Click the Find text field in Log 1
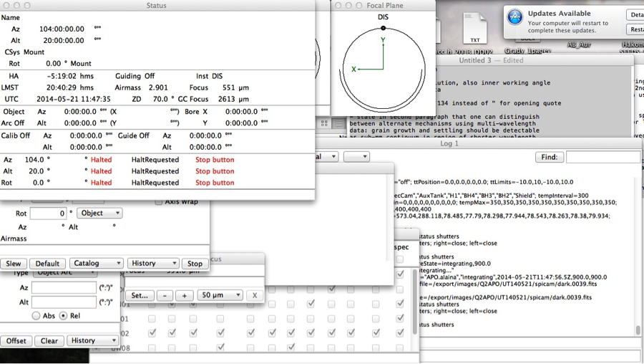The width and height of the screenshot is (644, 364). coord(602,157)
